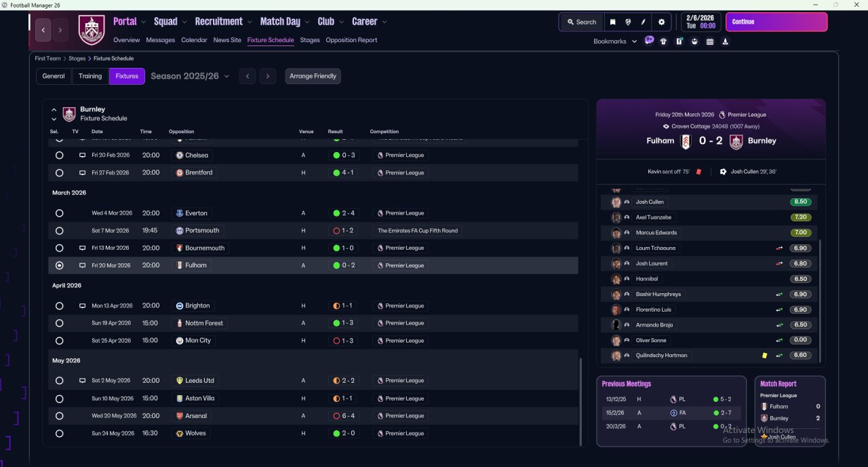Click the download tray bookmark icon

point(726,41)
